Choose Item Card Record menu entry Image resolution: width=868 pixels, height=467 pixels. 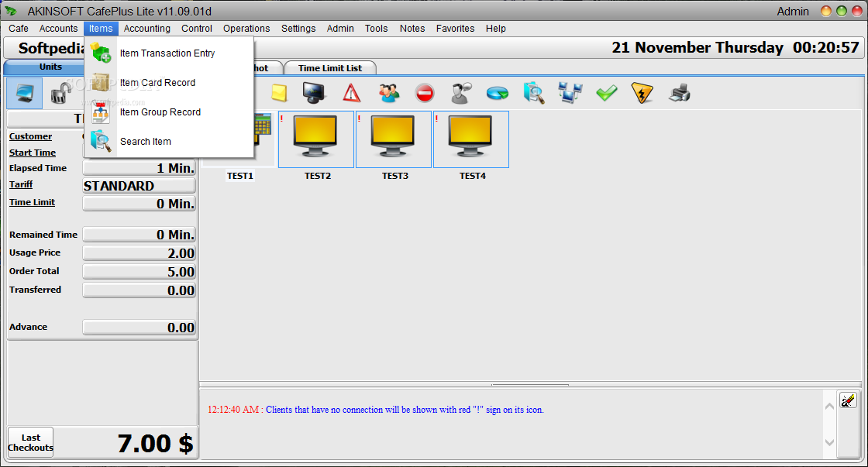[170, 82]
